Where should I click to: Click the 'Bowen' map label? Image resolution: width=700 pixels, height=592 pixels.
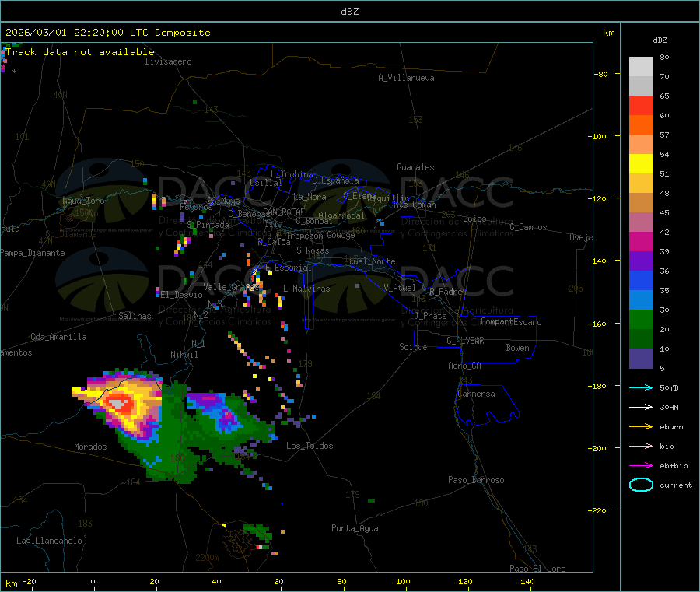point(517,348)
